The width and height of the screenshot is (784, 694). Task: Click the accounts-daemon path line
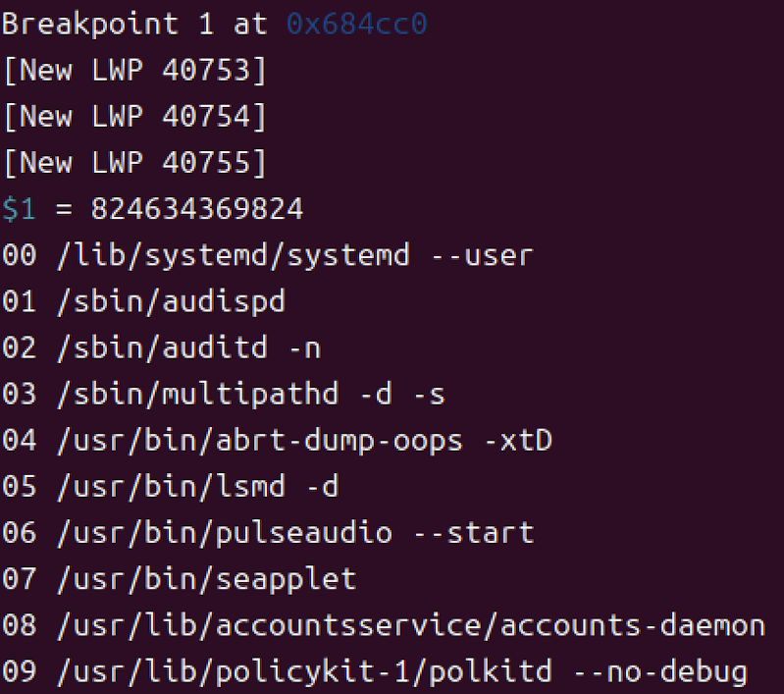(410, 625)
